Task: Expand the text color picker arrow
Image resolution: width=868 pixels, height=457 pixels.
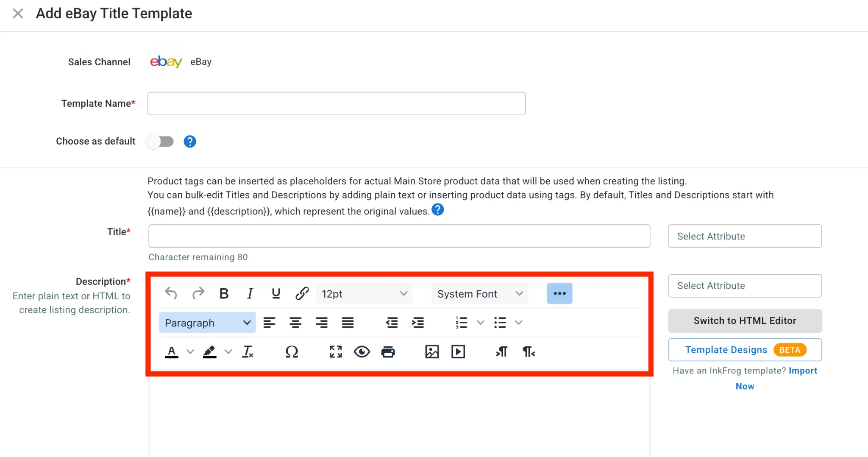Action: point(190,352)
